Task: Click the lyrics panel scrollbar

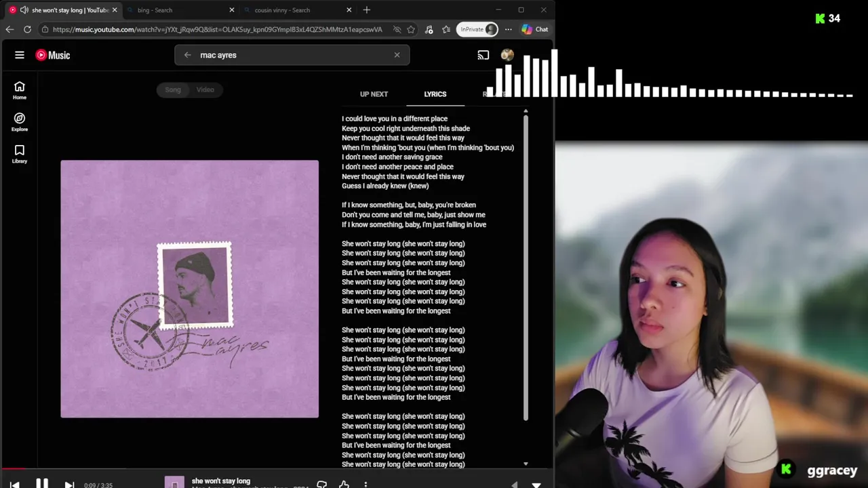Action: point(526,268)
